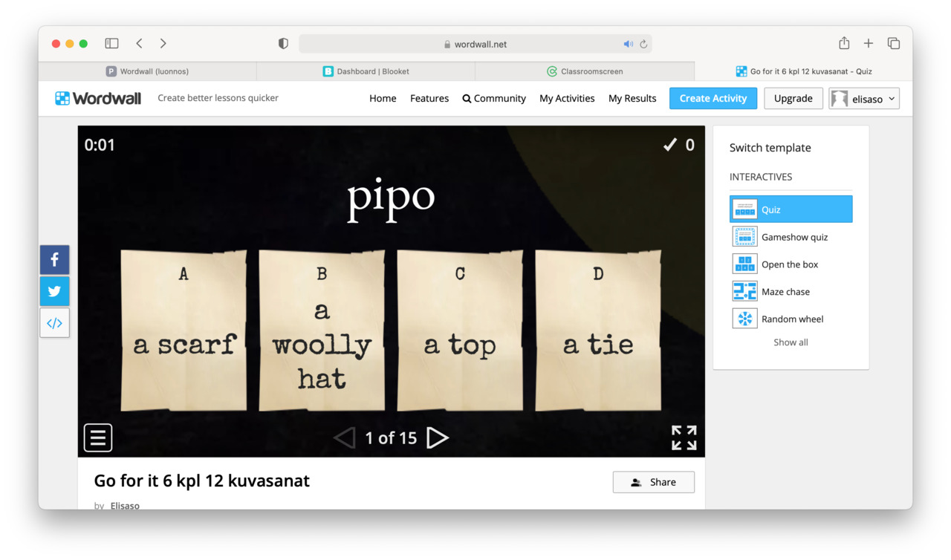951x560 pixels.
Task: Open the embed code icon
Action: [x=54, y=323]
